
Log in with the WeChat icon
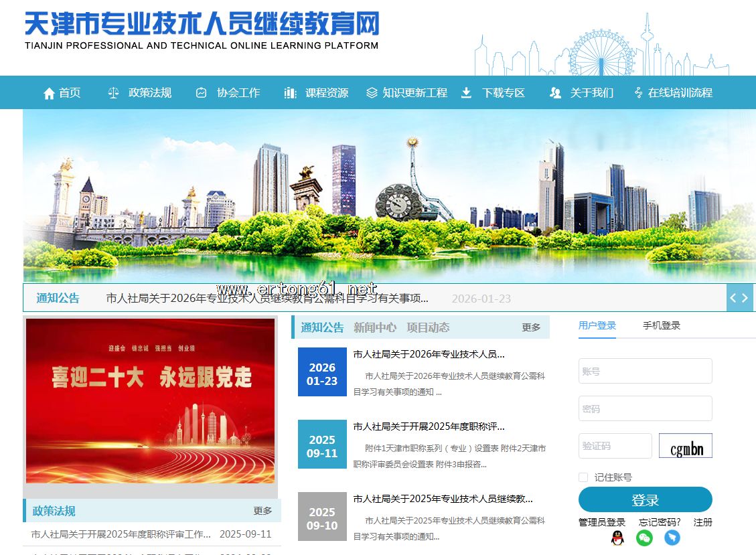point(644,538)
